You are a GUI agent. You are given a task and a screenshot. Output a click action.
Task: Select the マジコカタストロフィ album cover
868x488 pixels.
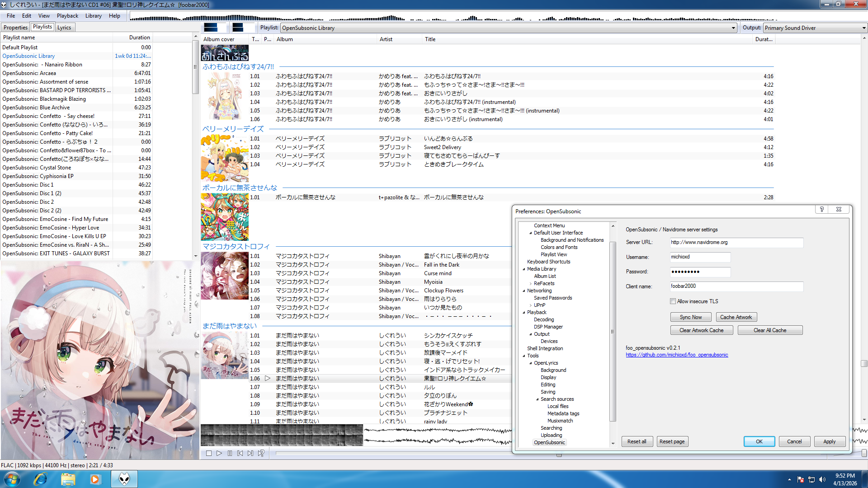point(225,276)
